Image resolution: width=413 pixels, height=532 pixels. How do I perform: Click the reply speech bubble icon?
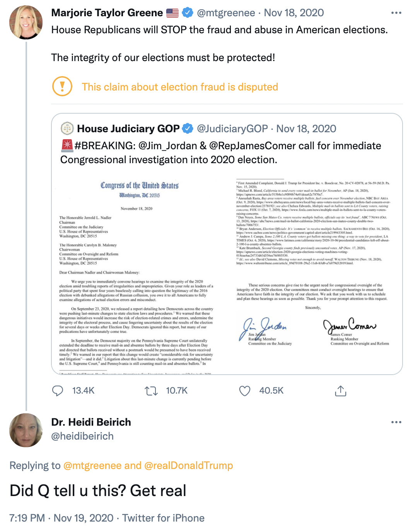click(58, 391)
